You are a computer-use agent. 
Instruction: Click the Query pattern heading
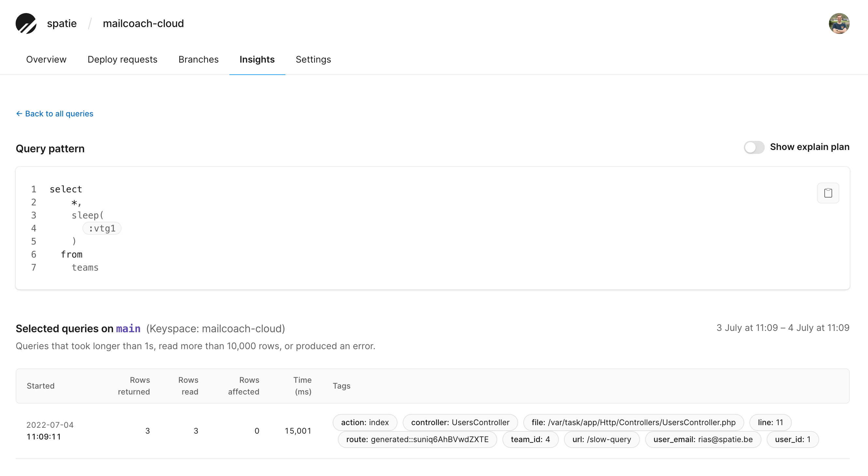point(50,149)
